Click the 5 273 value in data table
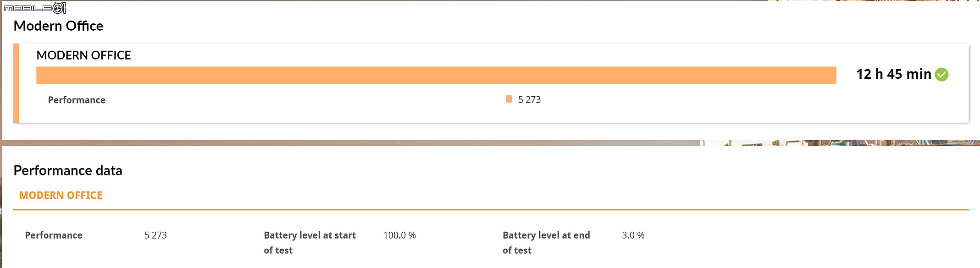Image resolution: width=980 pixels, height=268 pixels. pyautogui.click(x=155, y=235)
